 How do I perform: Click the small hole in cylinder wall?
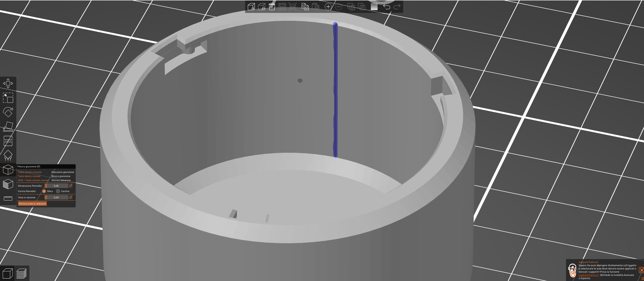click(300, 81)
